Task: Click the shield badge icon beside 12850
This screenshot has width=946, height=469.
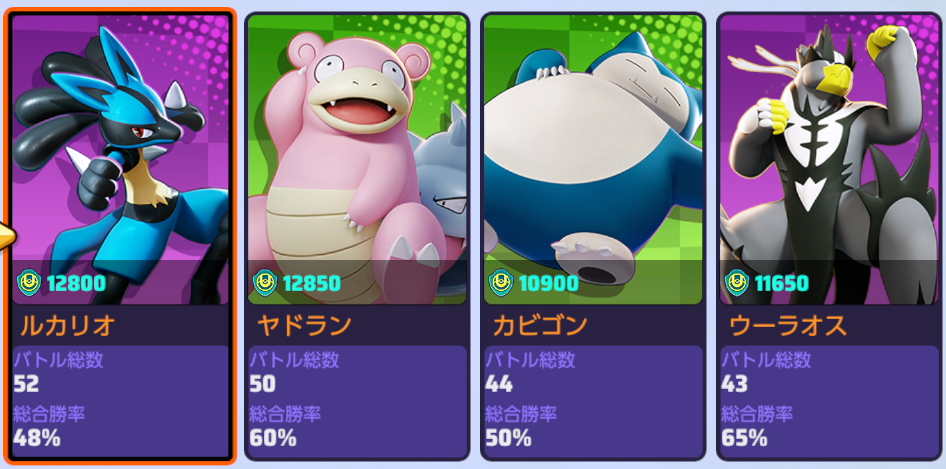Action: (265, 282)
